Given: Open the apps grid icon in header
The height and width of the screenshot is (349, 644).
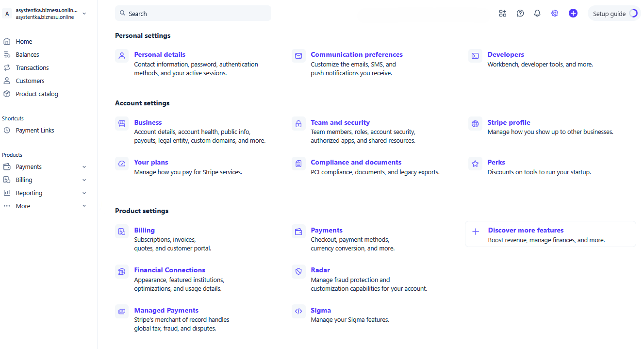Looking at the screenshot, I should (503, 14).
